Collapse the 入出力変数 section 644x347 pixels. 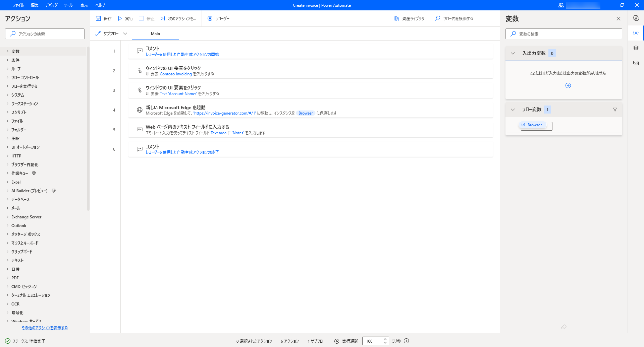click(x=513, y=53)
